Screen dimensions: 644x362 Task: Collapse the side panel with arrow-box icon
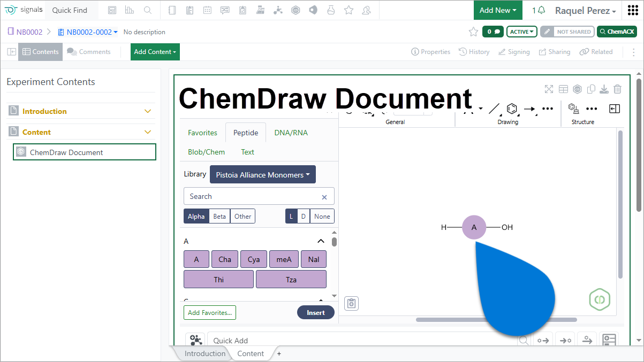[615, 109]
